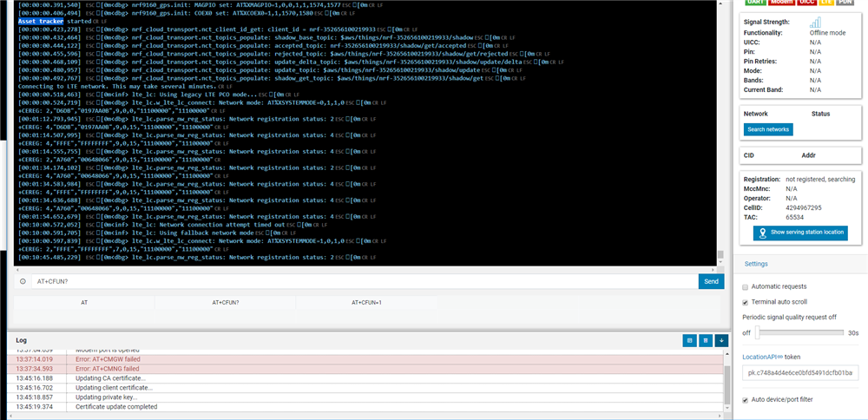
Task: Click the Network column header
Action: pos(756,114)
